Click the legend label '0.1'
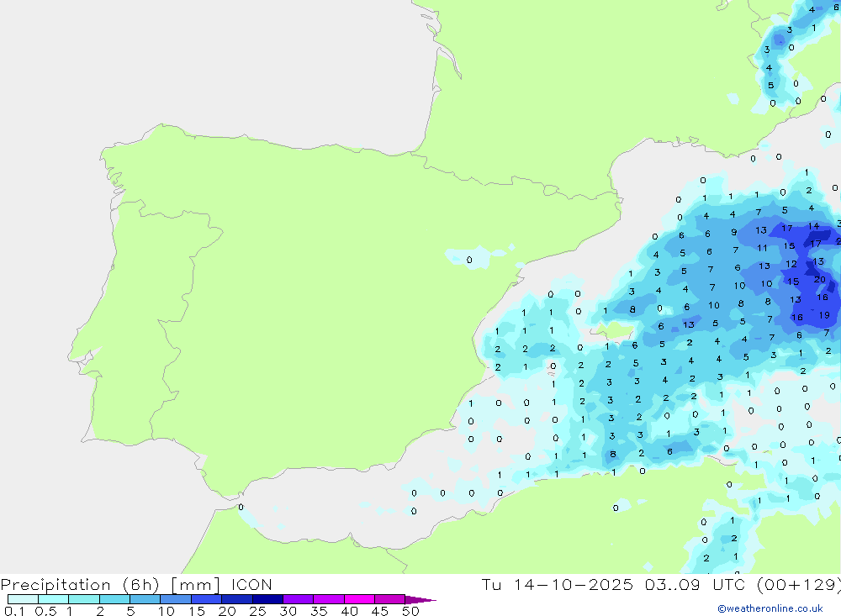 coord(14,611)
